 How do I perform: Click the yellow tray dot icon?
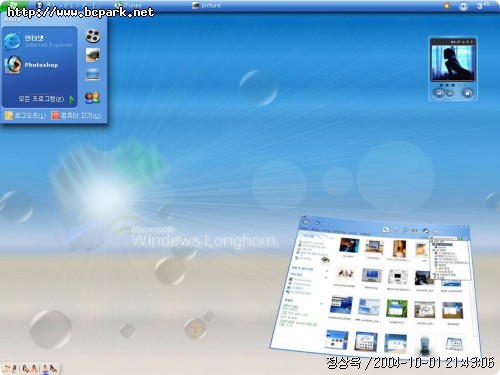[447, 6]
